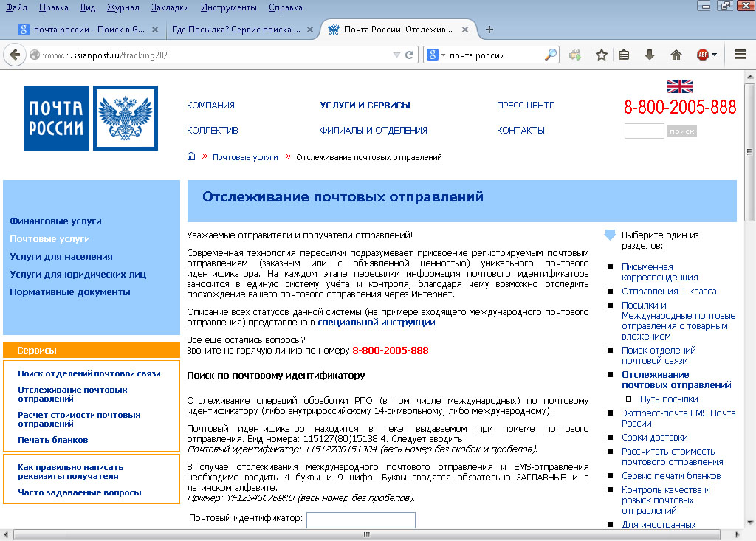This screenshot has width=756, height=541.
Task: Open the Downloads arrow icon
Action: (x=650, y=55)
